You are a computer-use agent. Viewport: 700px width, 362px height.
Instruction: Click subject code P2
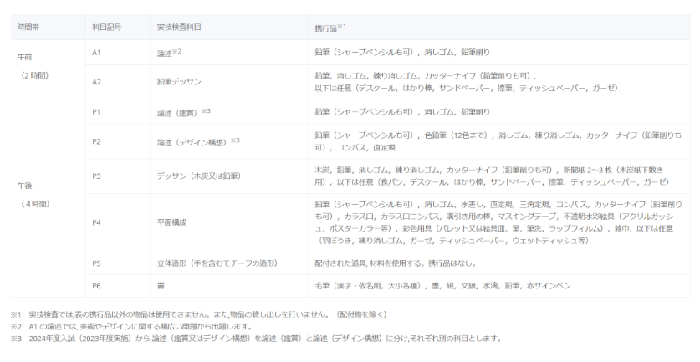click(96, 142)
